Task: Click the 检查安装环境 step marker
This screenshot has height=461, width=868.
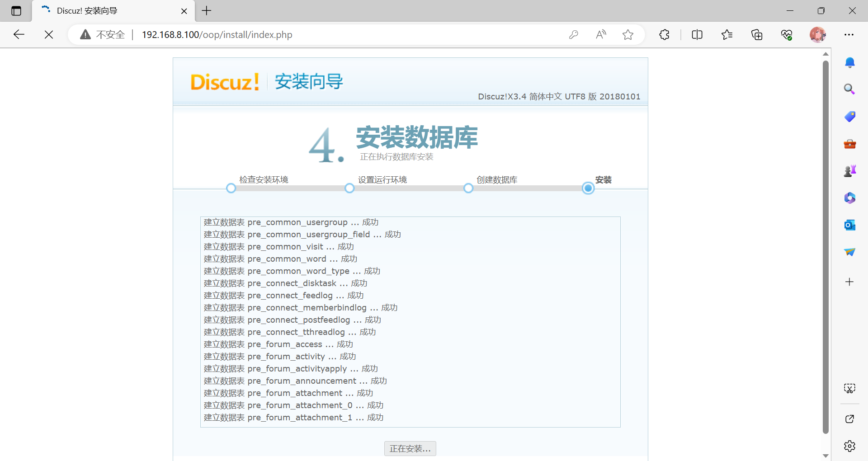Action: click(x=231, y=188)
